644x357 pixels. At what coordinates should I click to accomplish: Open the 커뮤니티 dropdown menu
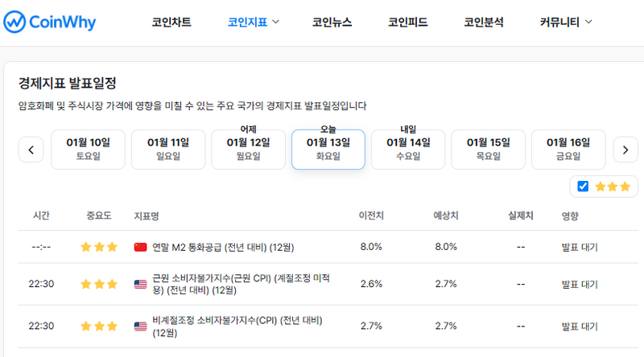(566, 23)
